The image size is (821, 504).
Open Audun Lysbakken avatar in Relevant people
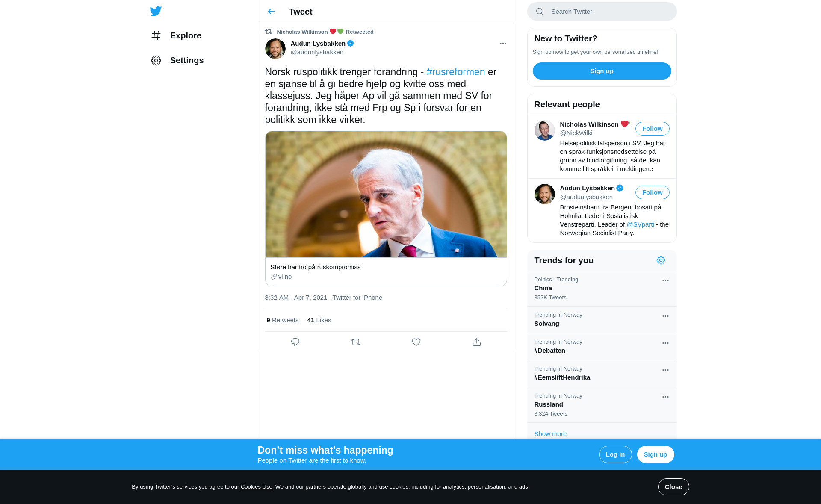point(545,194)
